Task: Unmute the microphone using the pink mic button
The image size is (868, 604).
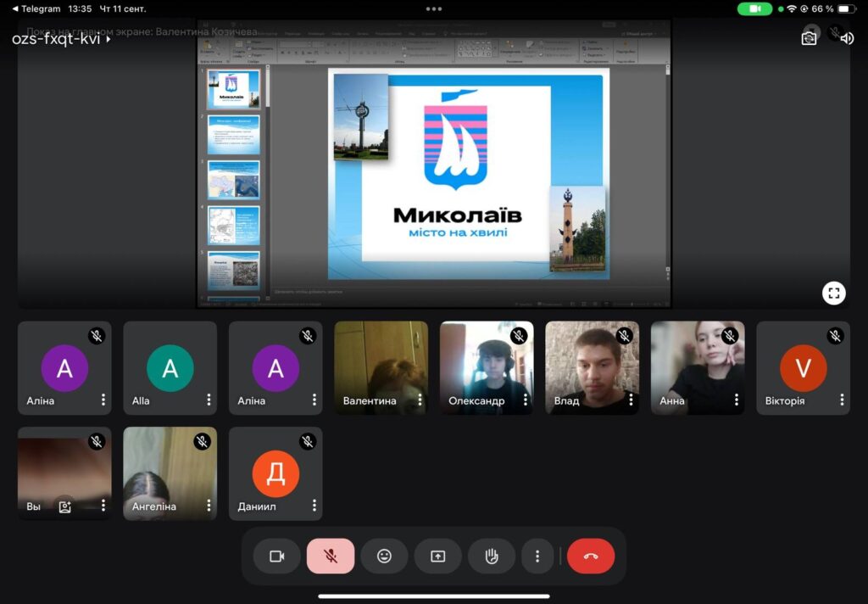Action: (331, 556)
